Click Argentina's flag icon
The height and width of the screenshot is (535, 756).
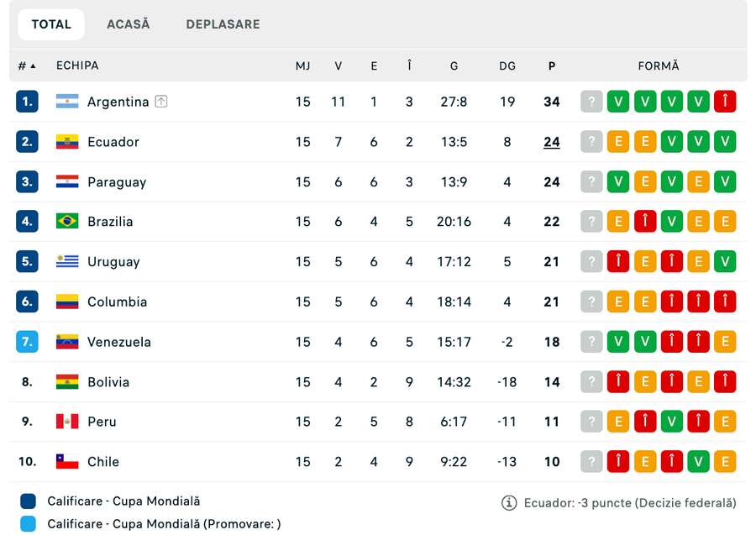(x=67, y=102)
